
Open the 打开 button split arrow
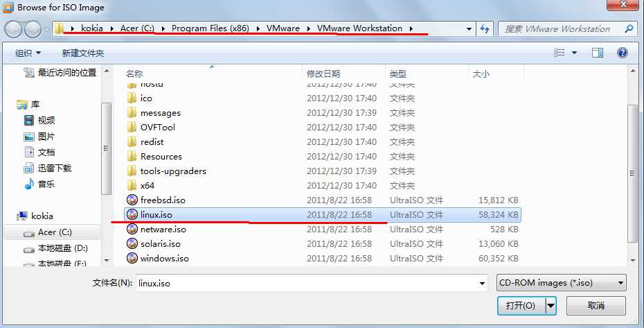coord(551,306)
